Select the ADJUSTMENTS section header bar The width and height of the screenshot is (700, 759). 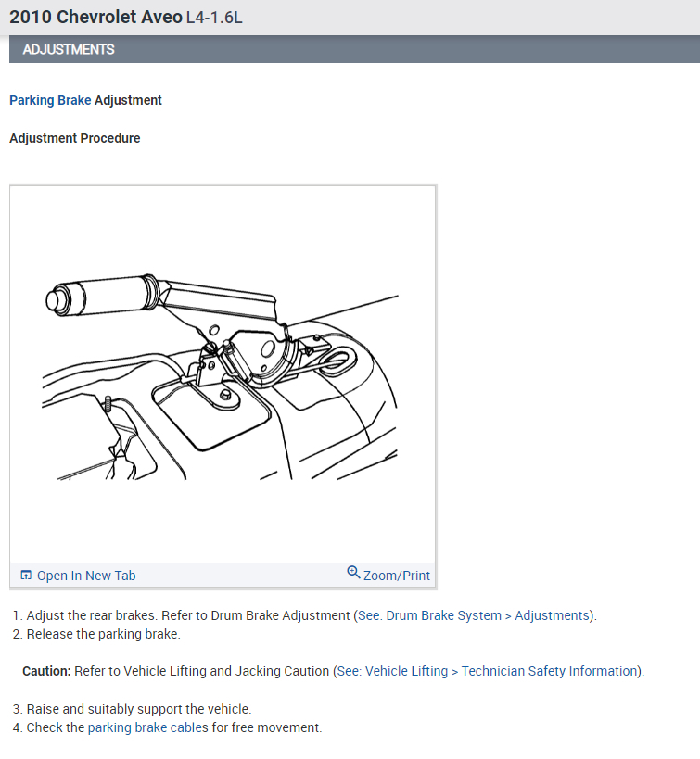click(354, 49)
